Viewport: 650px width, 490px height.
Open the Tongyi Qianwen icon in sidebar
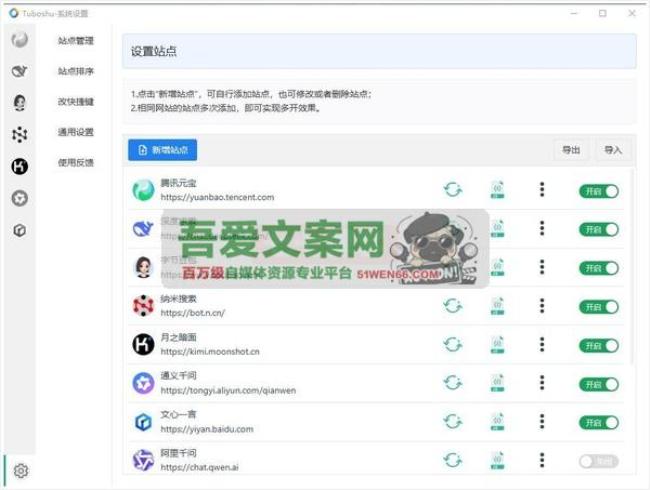pyautogui.click(x=19, y=198)
